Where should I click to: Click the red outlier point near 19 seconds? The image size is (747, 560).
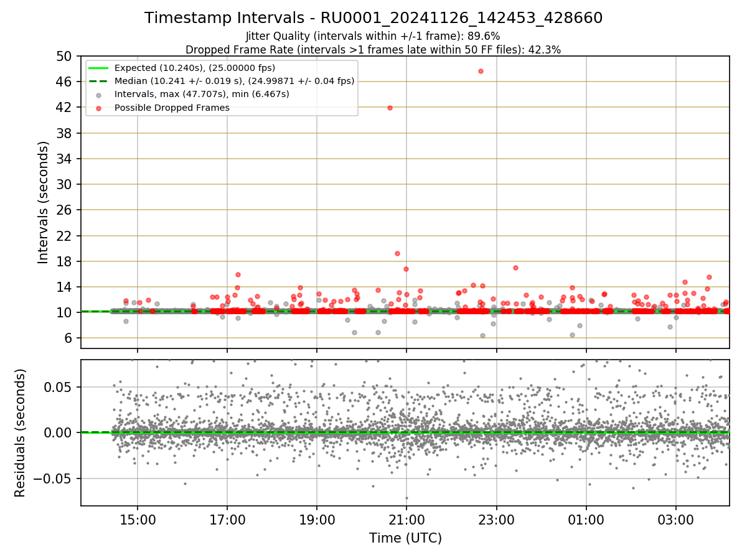click(x=397, y=253)
